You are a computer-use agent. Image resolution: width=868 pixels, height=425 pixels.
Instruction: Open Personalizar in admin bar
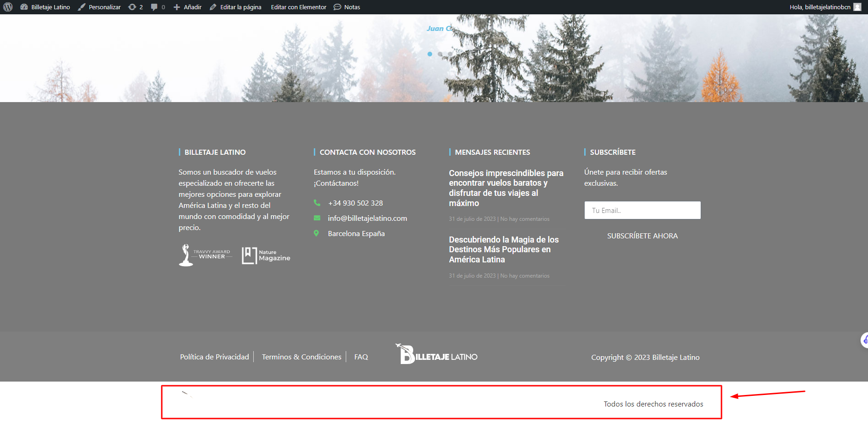[x=99, y=7]
